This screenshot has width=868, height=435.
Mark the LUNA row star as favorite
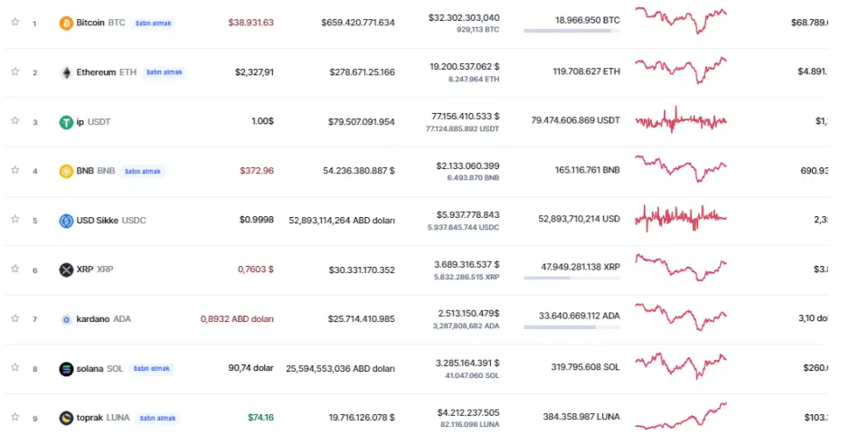14,418
